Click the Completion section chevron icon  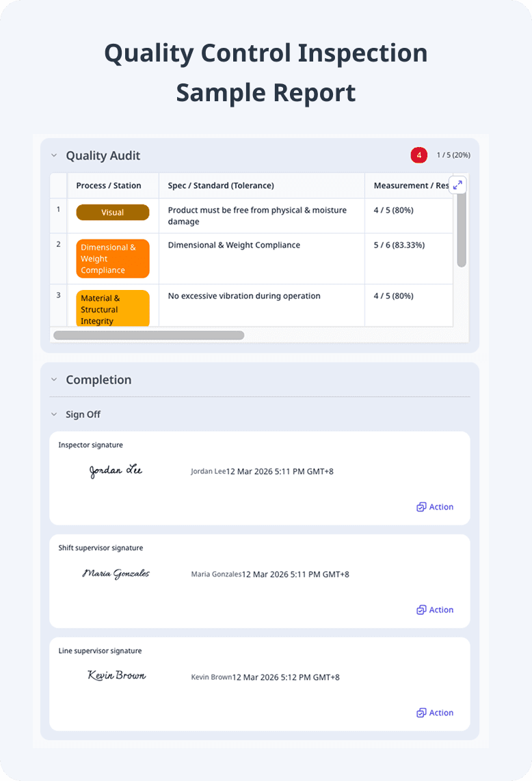pyautogui.click(x=53, y=380)
